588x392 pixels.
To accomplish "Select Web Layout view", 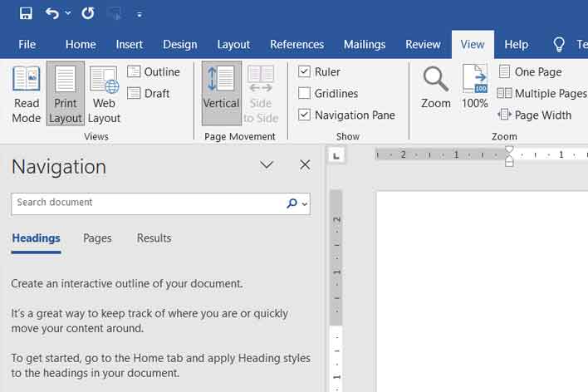I will [x=104, y=94].
